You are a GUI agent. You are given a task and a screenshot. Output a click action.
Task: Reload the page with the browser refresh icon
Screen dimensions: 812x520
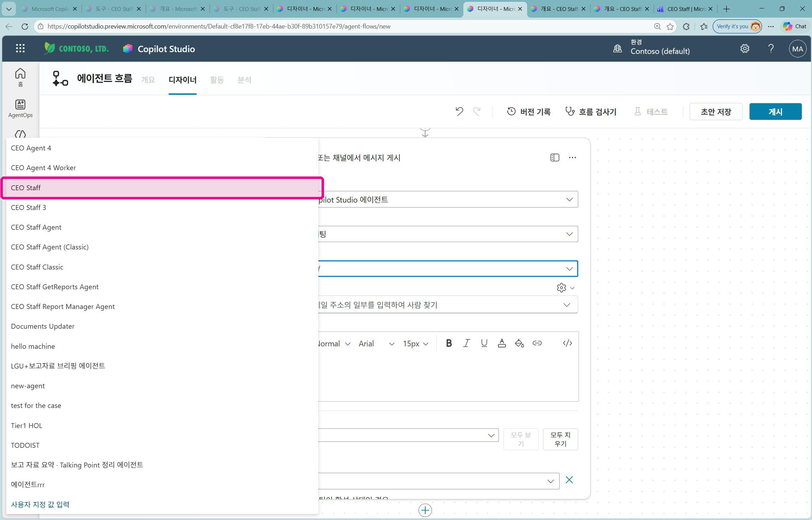coord(25,26)
